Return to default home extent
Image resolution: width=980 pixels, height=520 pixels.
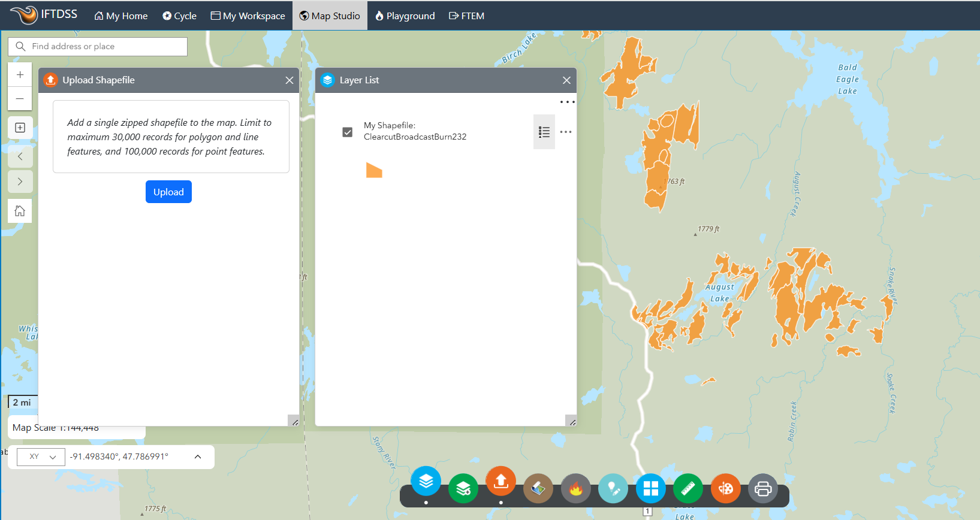tap(20, 211)
